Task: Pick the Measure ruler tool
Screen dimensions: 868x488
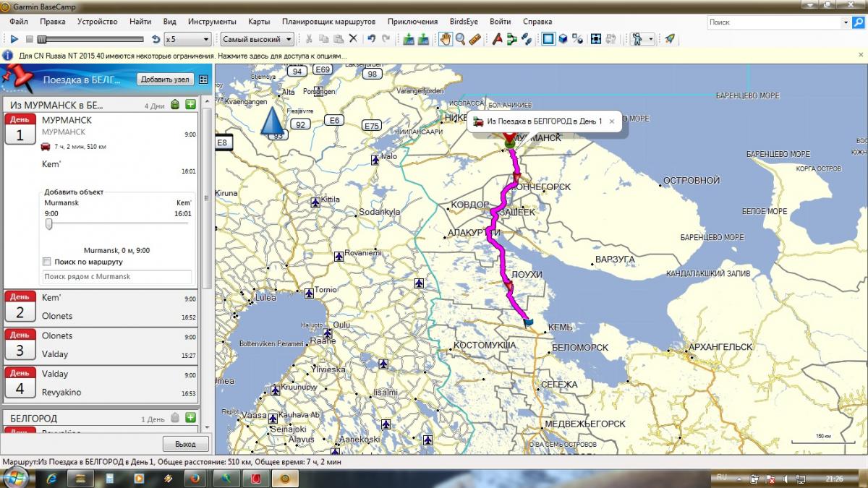Action: click(475, 39)
